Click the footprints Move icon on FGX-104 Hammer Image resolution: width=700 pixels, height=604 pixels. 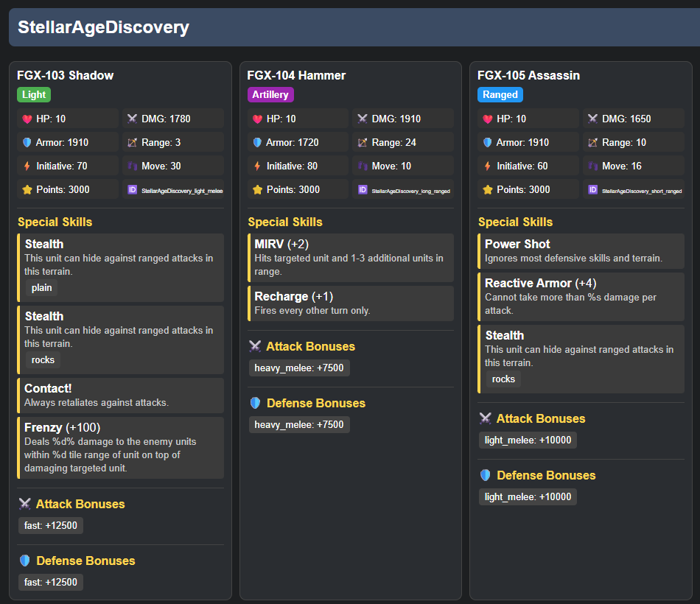click(x=363, y=166)
